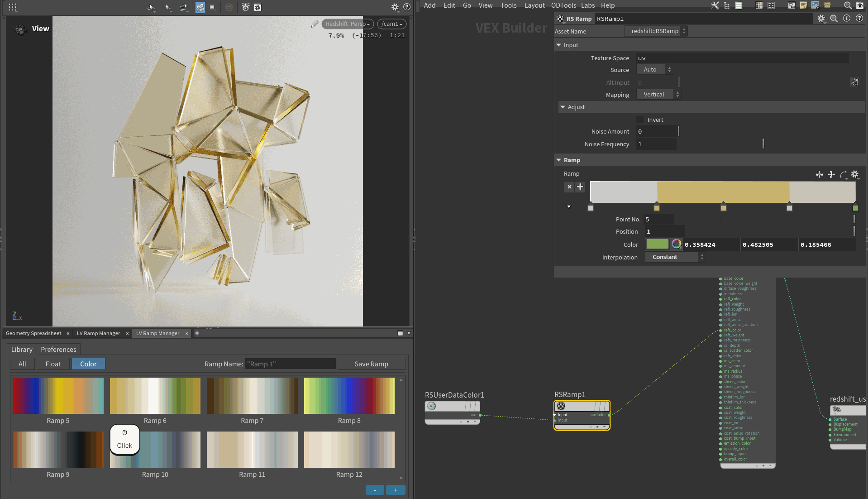Open the Layout menu
This screenshot has width=868, height=499.
534,5
